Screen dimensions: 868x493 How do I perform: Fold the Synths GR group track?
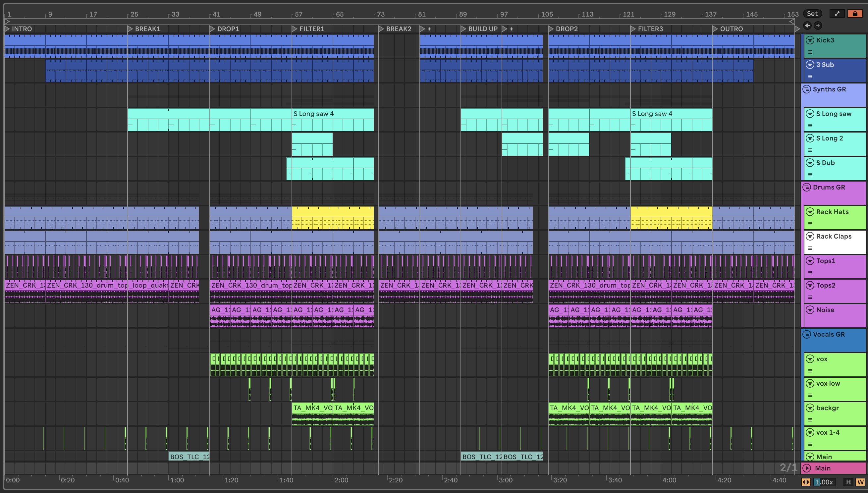coord(807,89)
